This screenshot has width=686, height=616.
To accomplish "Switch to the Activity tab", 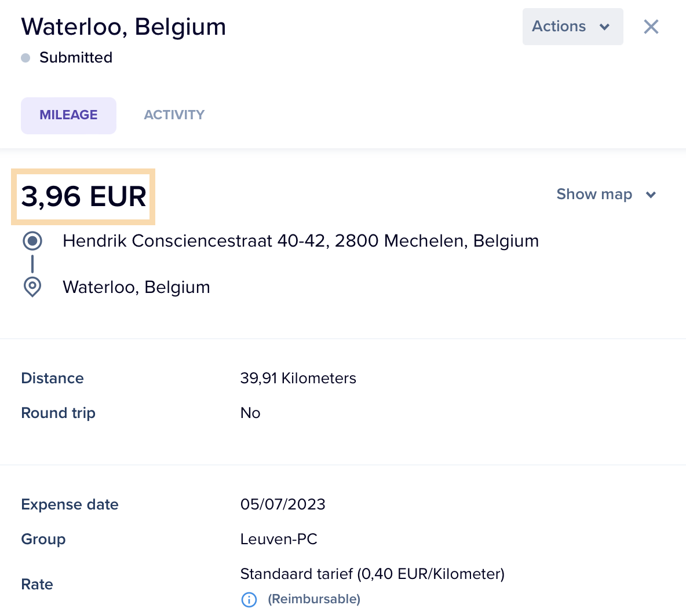I will coord(174,115).
